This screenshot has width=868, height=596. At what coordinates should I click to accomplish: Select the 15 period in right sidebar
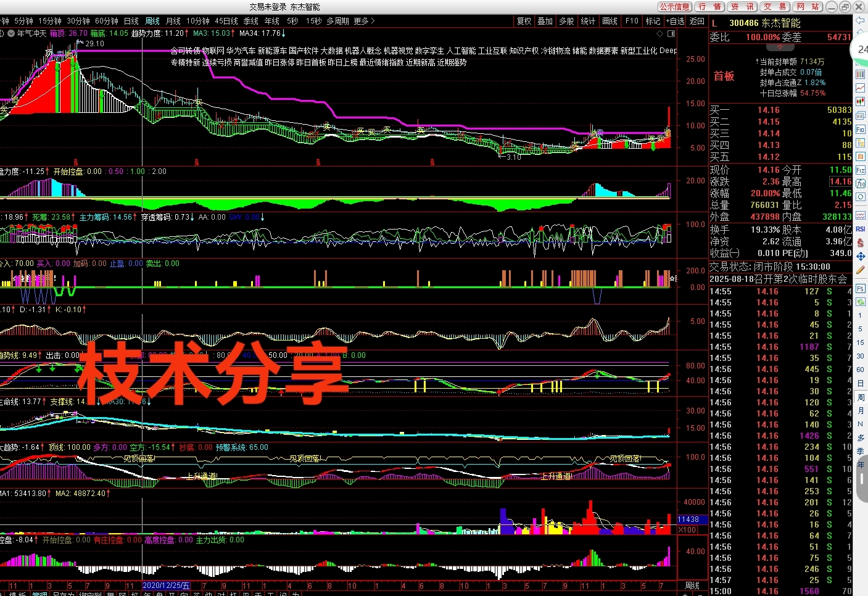click(x=860, y=342)
